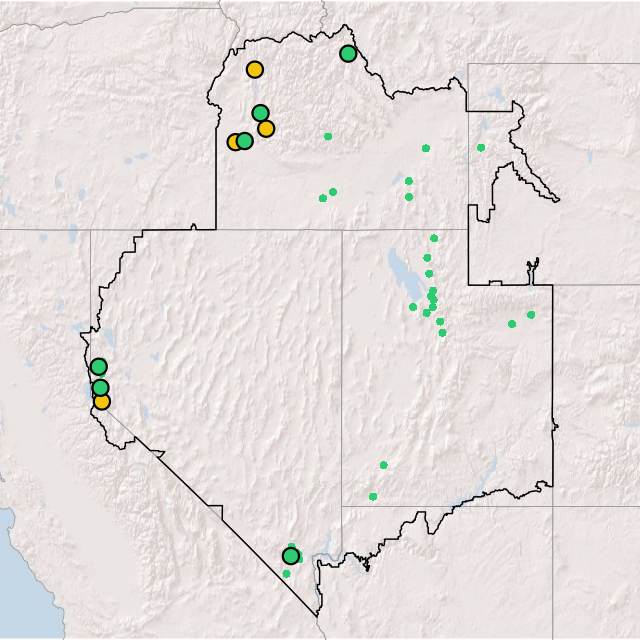The height and width of the screenshot is (640, 640).
Task: Click the yellow marker directly below-right of the middle northern green marker
Action: point(266,129)
